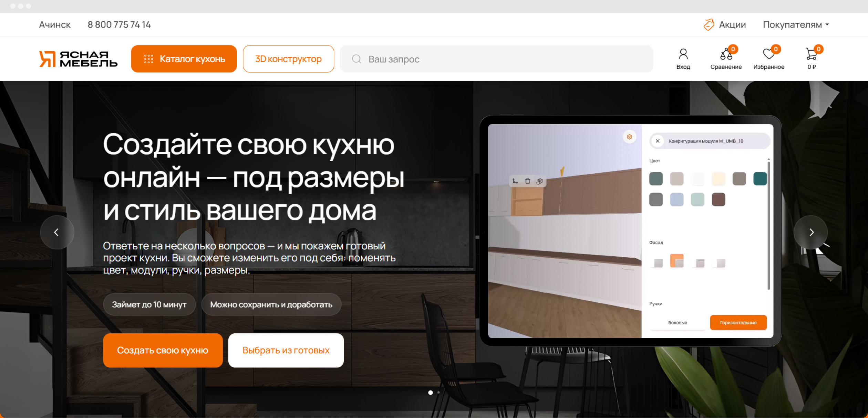Click Создать свою кухню button
The height and width of the screenshot is (418, 868).
click(x=163, y=351)
